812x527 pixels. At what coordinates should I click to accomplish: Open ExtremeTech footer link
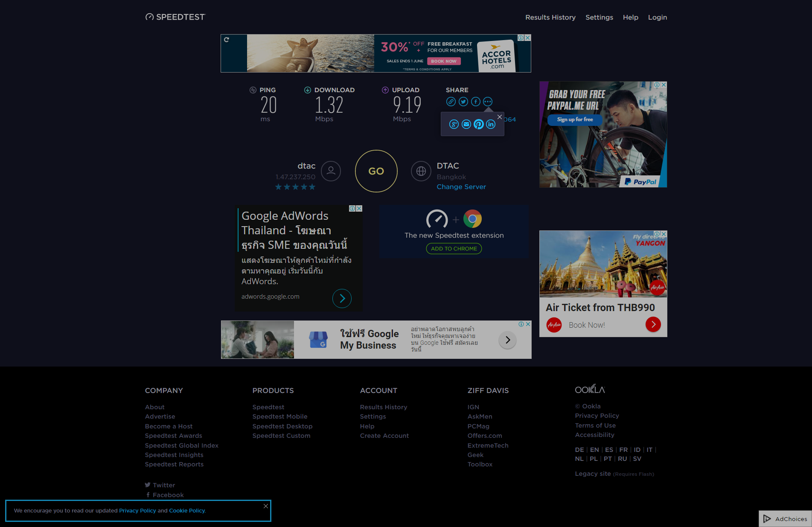[488, 445]
